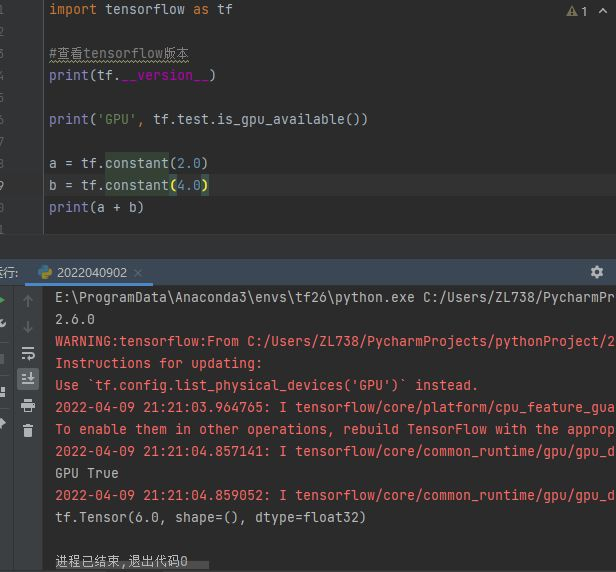This screenshot has height=572, width=616.
Task: Click the log line stamped 21:21:04.857141
Action: point(336,451)
